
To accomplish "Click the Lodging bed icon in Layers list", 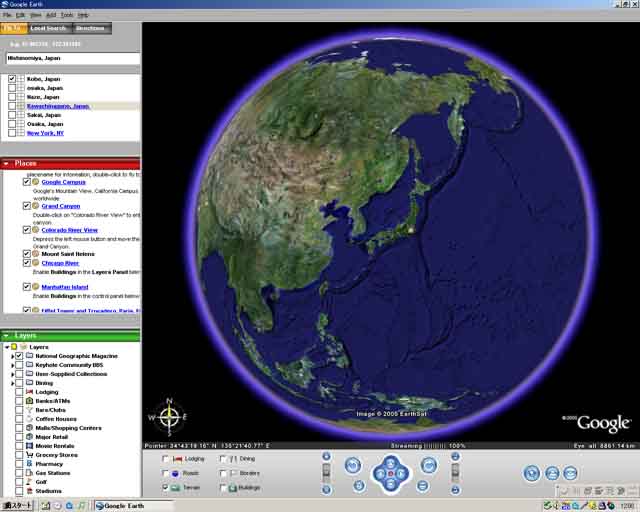I will click(x=29, y=392).
